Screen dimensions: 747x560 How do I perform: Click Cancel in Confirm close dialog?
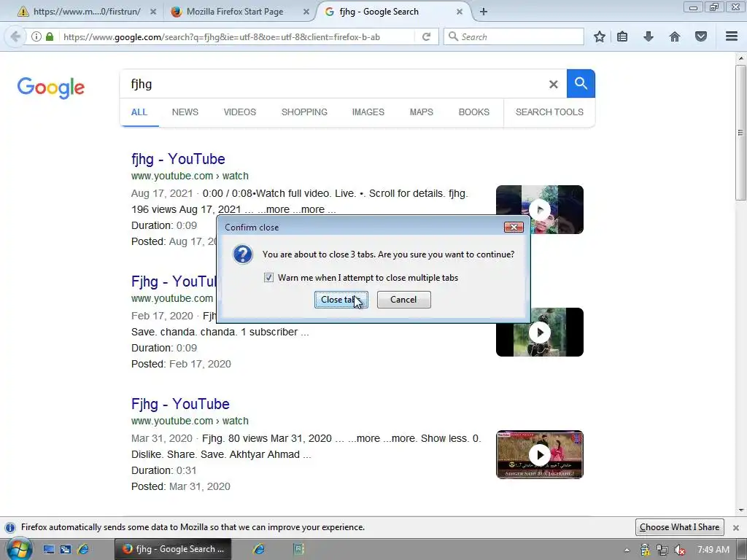click(x=403, y=300)
